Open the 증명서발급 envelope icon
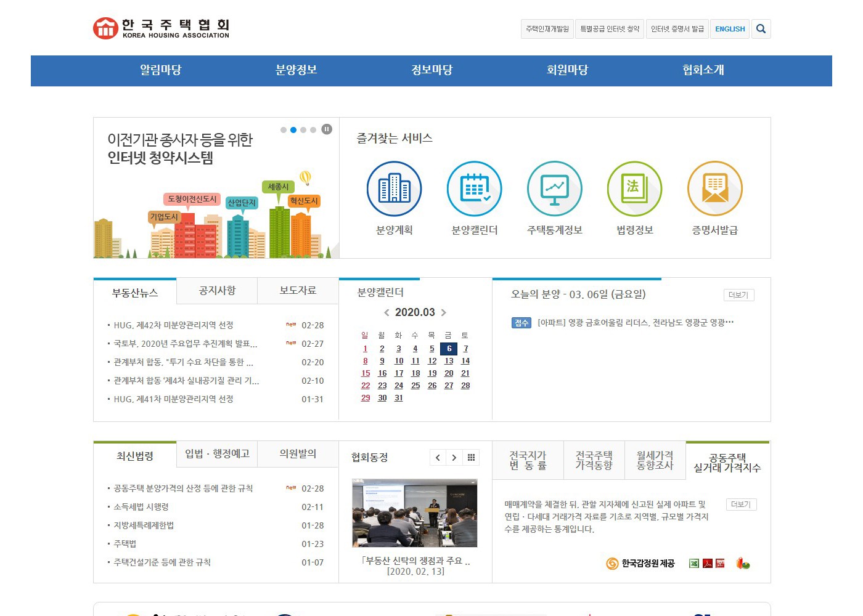The height and width of the screenshot is (616, 863). [x=715, y=188]
